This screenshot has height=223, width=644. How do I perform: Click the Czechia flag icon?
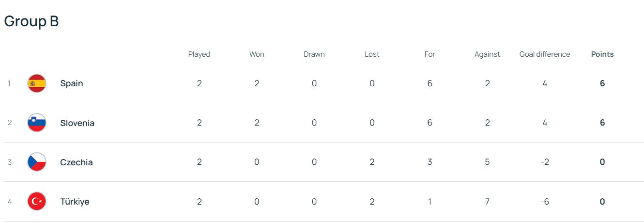(x=37, y=162)
